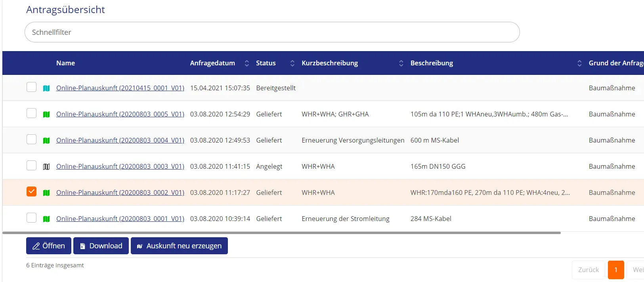Sort by Kurzbeschreibung sort arrows
This screenshot has height=282, width=644.
tap(401, 63)
